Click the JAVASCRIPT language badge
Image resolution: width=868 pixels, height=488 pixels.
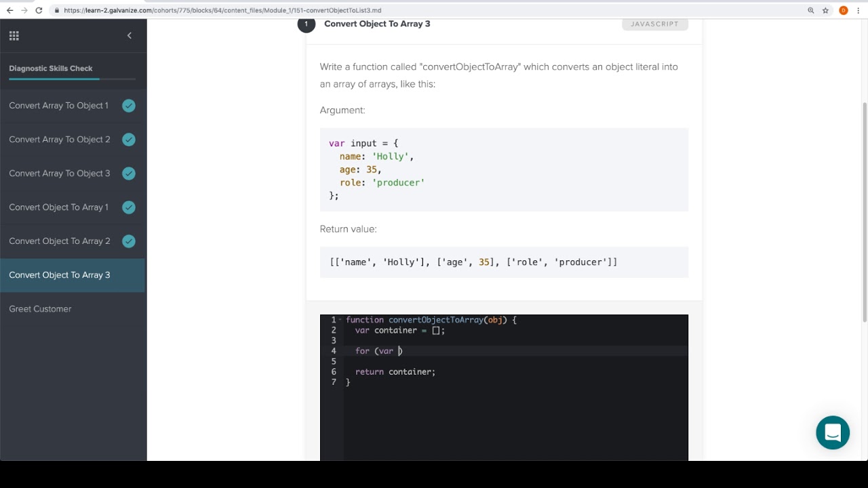click(654, 24)
